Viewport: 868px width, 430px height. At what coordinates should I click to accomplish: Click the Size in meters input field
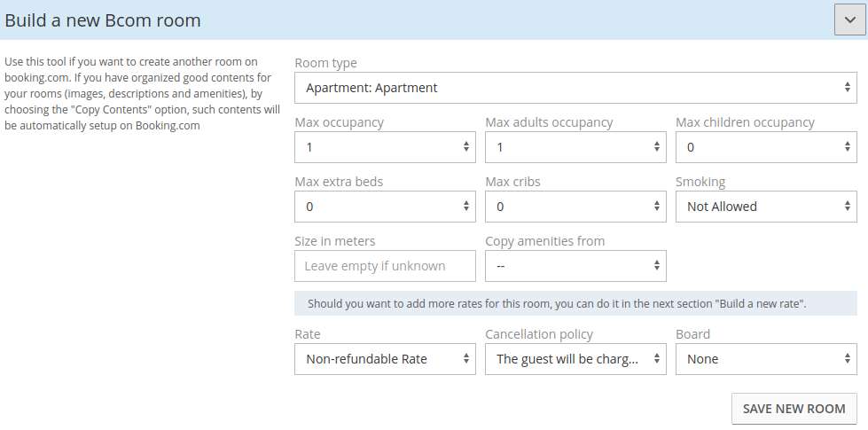385,266
